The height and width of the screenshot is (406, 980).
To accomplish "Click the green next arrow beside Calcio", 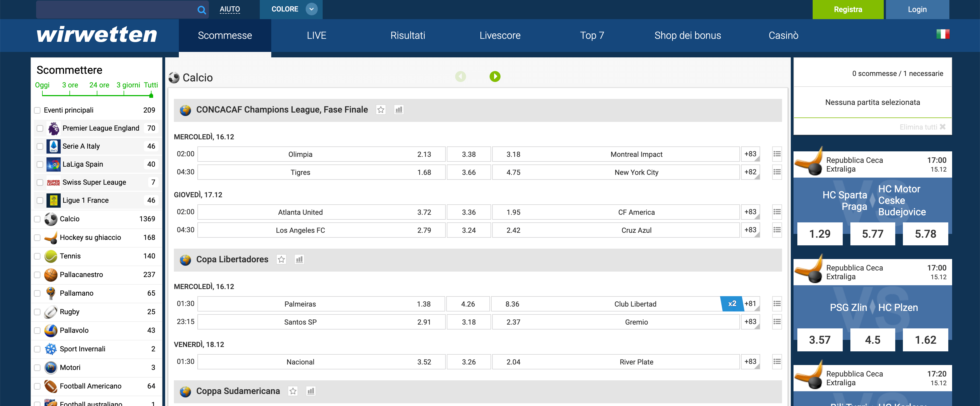I will click(495, 77).
